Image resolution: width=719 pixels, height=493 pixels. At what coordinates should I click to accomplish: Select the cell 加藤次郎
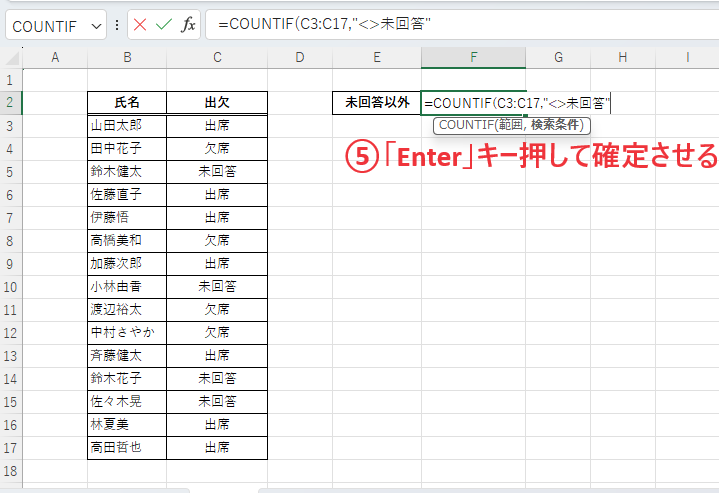[x=127, y=264]
